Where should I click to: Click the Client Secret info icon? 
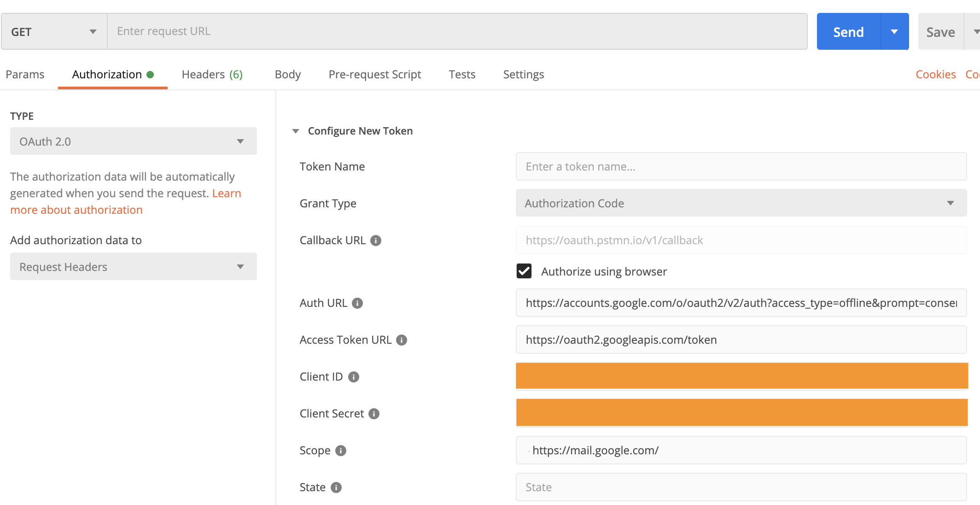pos(374,414)
